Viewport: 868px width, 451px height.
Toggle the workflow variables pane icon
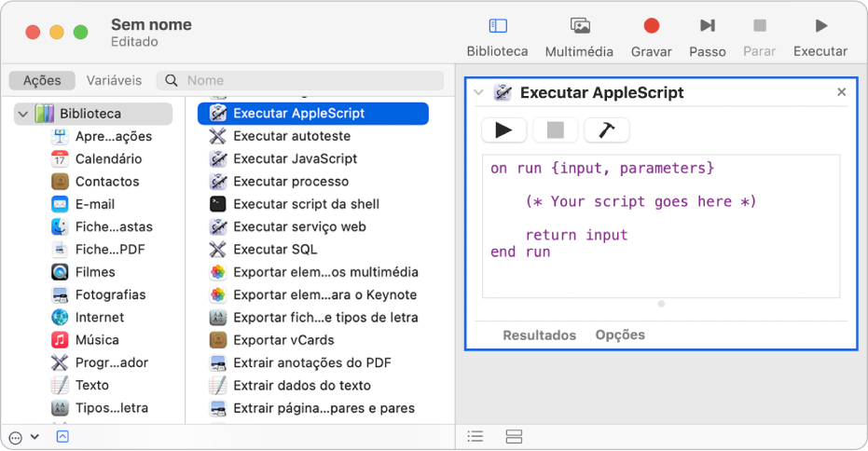514,436
